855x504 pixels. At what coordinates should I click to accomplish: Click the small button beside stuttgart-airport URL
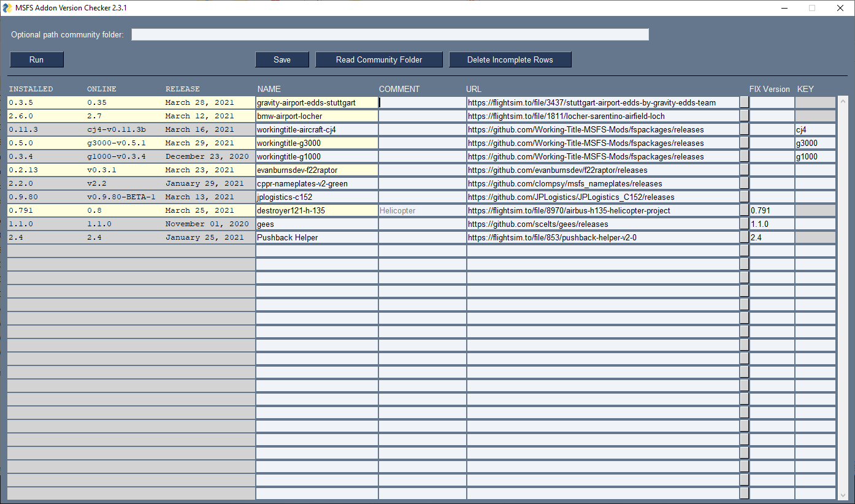(744, 102)
